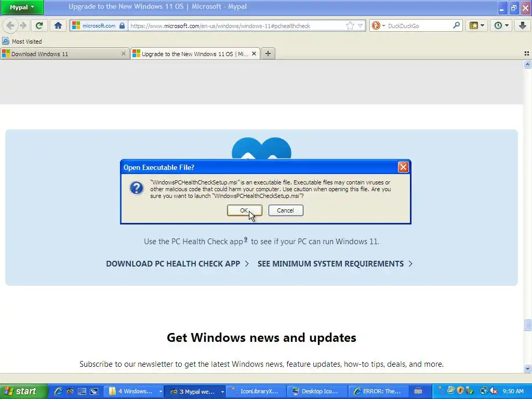
Task: Open the Windows Start menu
Action: [x=23, y=391]
